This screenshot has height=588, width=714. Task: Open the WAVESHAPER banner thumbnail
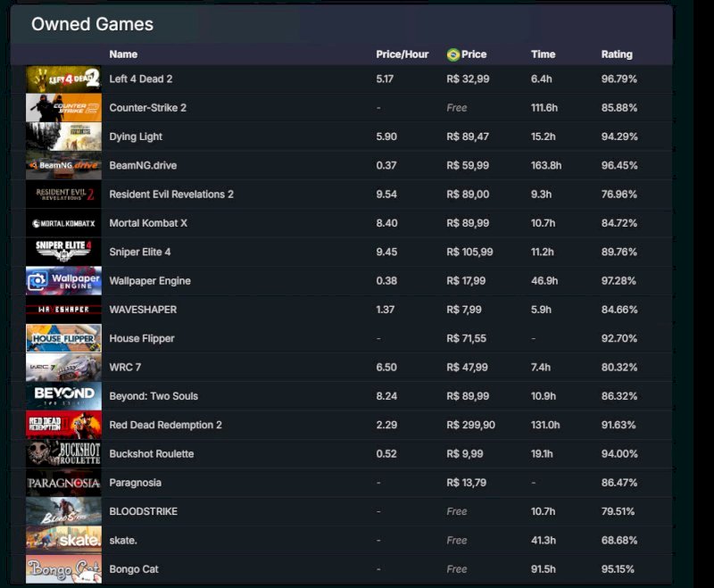[63, 310]
